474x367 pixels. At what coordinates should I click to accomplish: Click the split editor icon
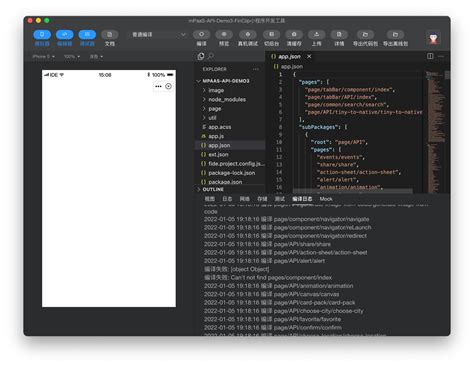(430, 56)
